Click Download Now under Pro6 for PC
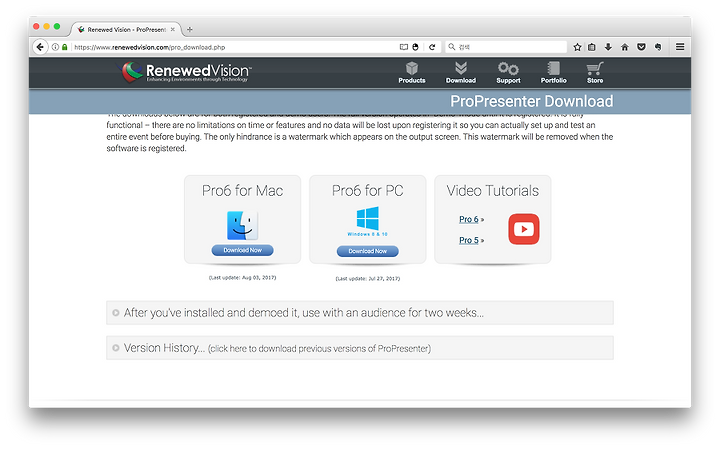 click(367, 251)
